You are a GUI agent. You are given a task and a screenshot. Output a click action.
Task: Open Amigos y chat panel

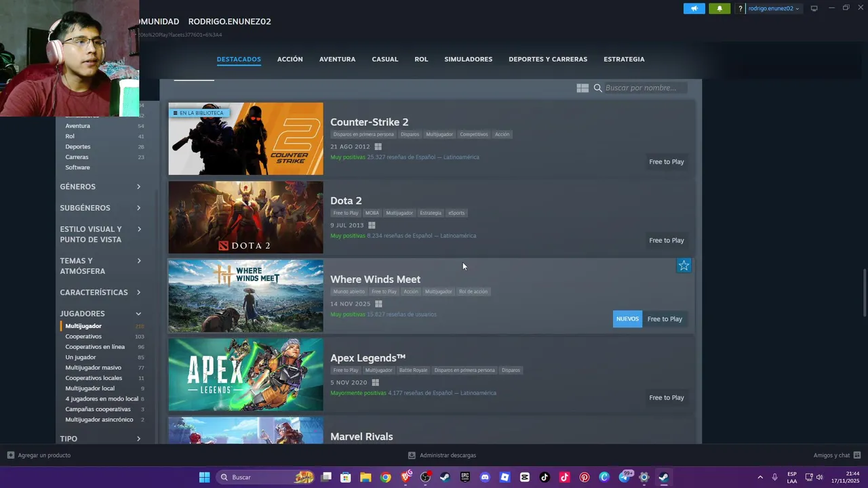click(837, 455)
